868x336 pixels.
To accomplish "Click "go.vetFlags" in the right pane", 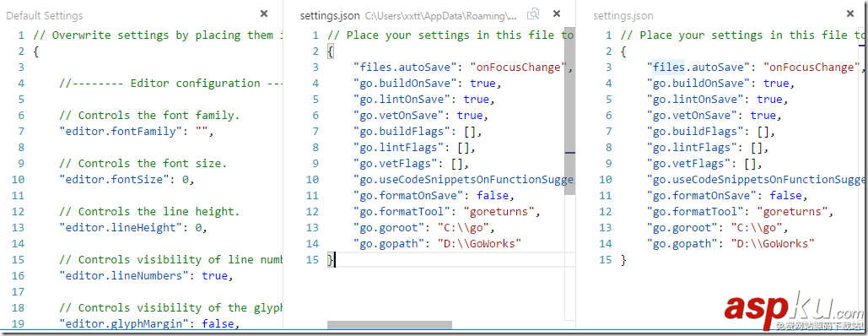I will tap(688, 164).
